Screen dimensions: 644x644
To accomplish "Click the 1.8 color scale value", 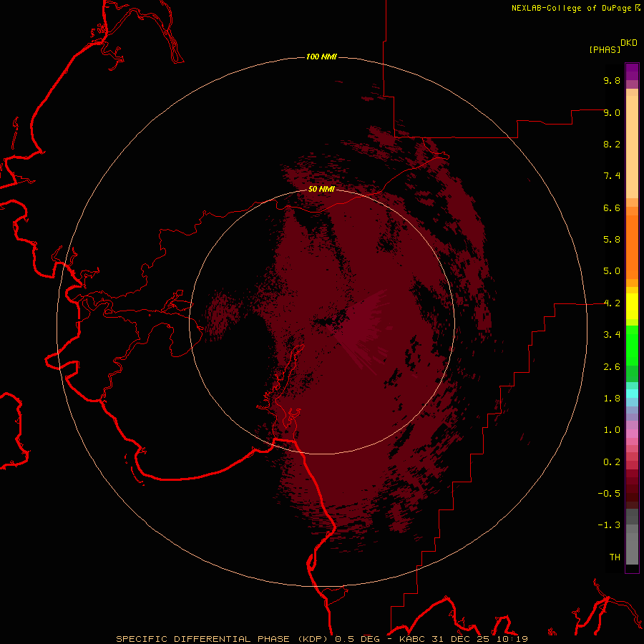I will [612, 399].
